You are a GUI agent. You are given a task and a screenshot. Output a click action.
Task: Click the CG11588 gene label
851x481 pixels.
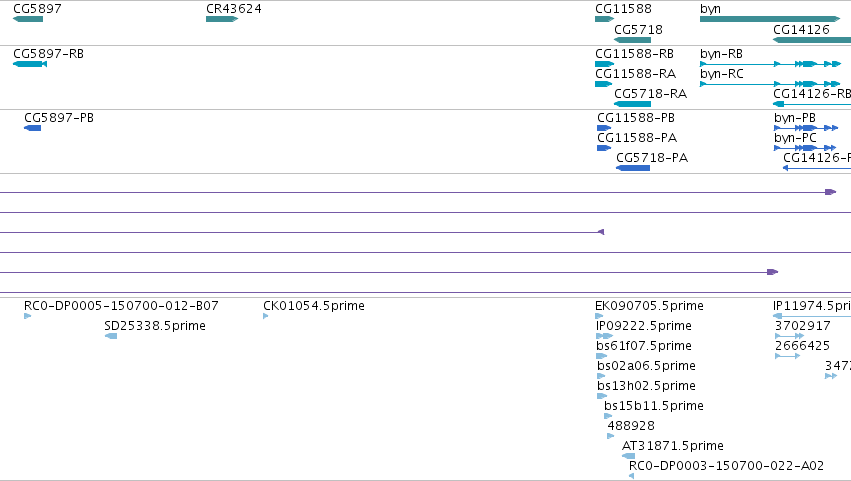(x=623, y=9)
